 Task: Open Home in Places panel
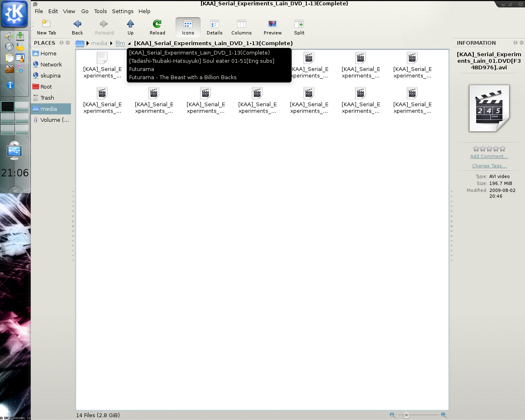[51, 53]
